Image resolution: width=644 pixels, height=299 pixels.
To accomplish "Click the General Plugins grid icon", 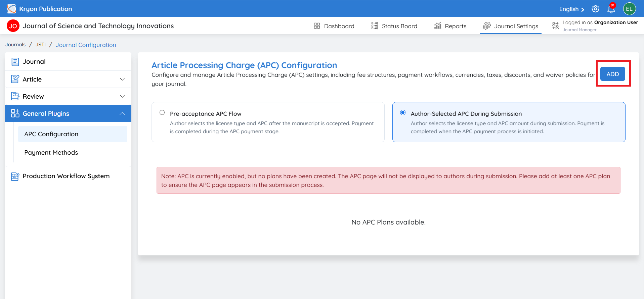I will click(x=15, y=113).
